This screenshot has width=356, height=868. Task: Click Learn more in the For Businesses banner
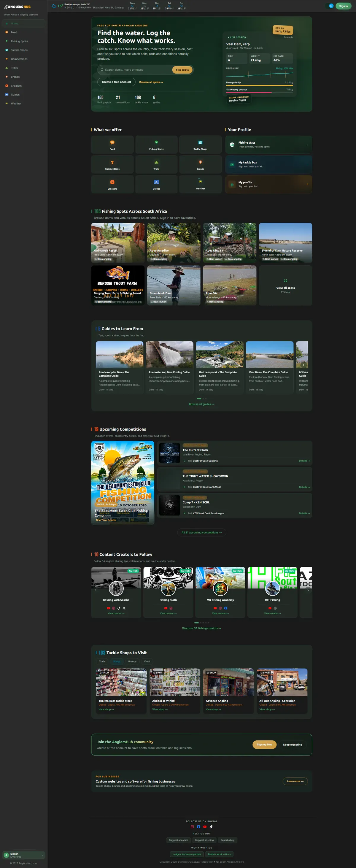click(x=295, y=781)
